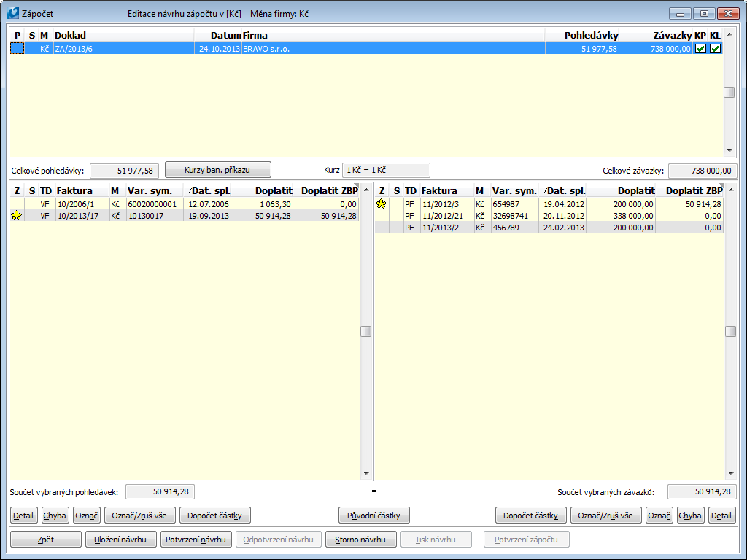Sort receivables by Doplatit ZBP header
747x560 pixels.
(326, 190)
